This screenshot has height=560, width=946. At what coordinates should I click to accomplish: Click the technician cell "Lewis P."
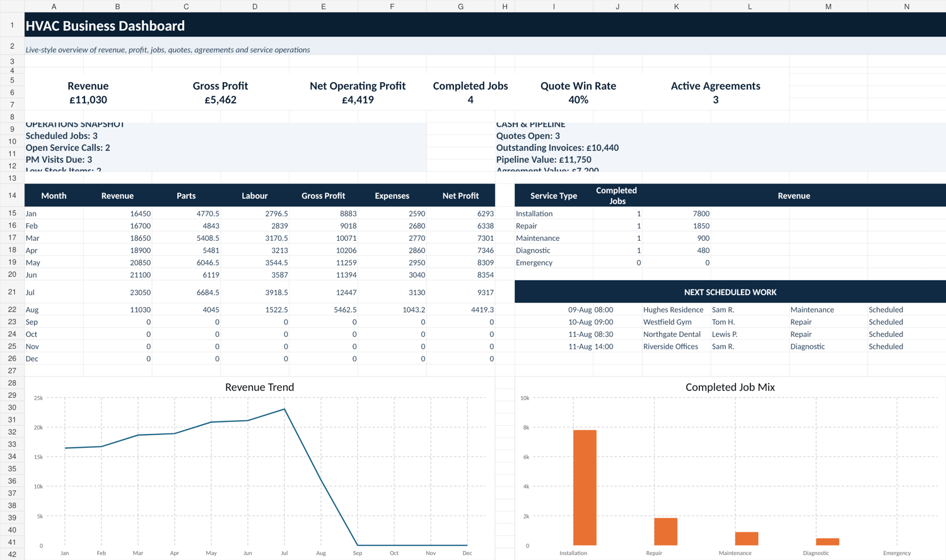tap(750, 334)
